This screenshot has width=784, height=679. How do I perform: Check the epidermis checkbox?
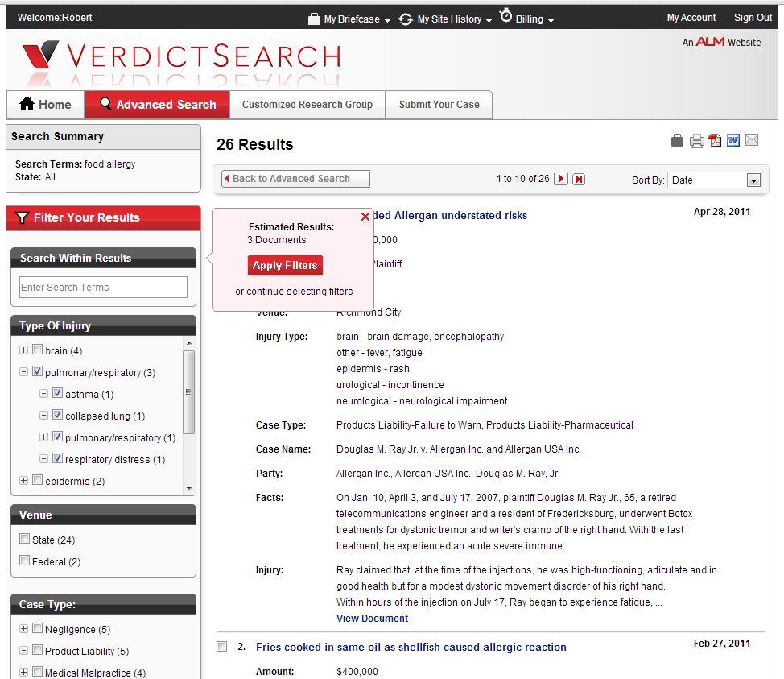pyautogui.click(x=38, y=480)
